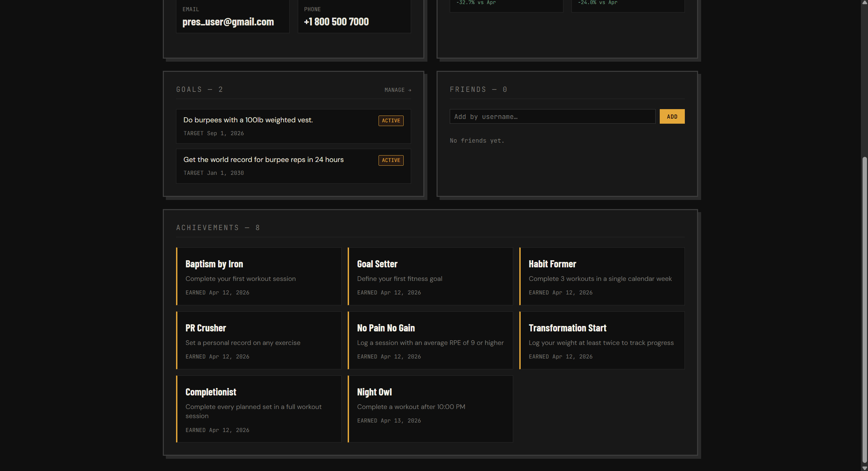Screen dimensions: 868x471
Task: Click the Achievements — 8 heading
Action: pyautogui.click(x=218, y=228)
